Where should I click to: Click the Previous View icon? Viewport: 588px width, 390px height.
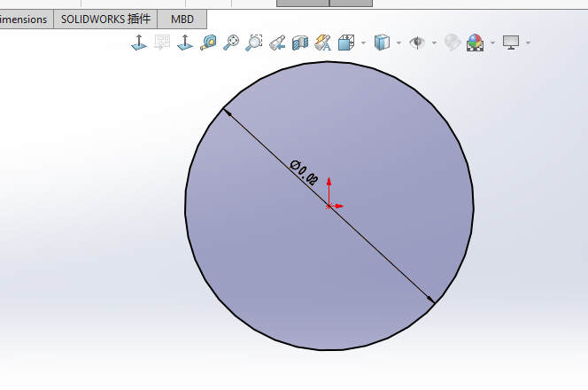277,43
